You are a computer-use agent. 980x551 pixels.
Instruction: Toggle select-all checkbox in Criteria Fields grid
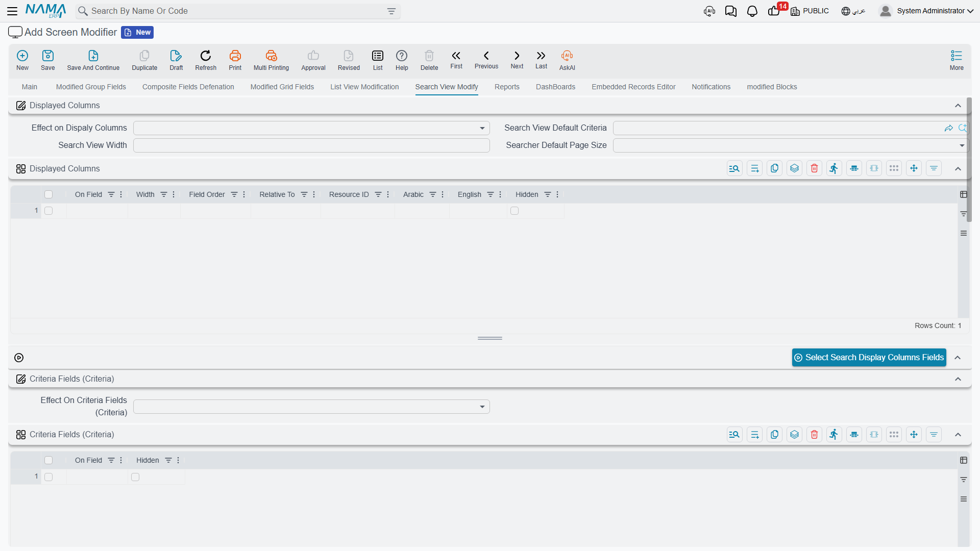point(48,460)
